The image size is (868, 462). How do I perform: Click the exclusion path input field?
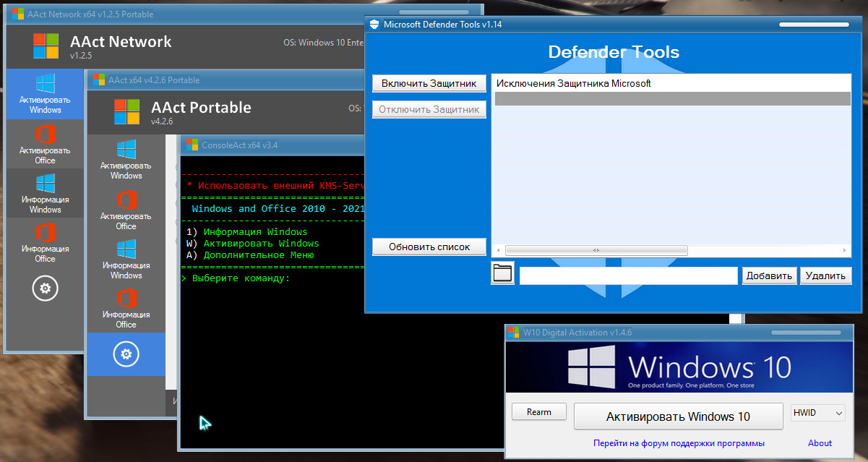[627, 275]
